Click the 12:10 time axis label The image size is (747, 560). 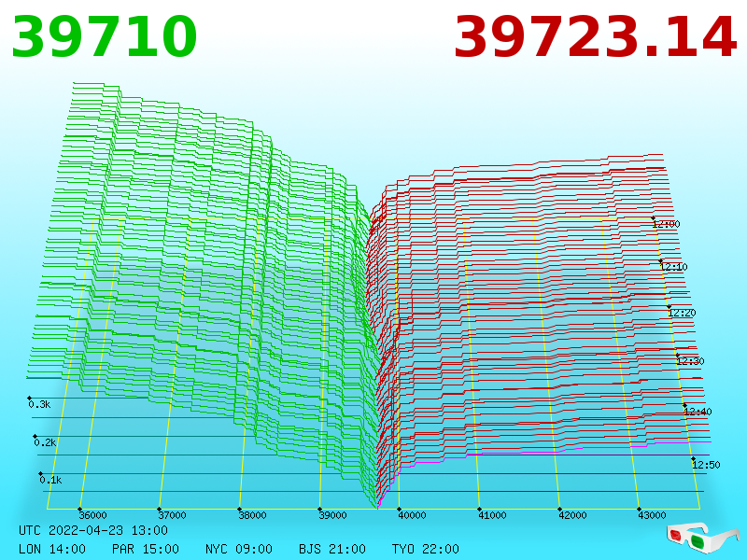(x=674, y=267)
